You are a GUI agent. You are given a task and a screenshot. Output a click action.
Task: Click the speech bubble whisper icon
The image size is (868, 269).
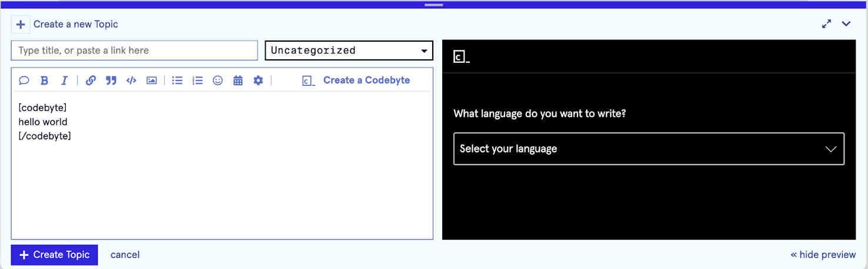pyautogui.click(x=24, y=80)
